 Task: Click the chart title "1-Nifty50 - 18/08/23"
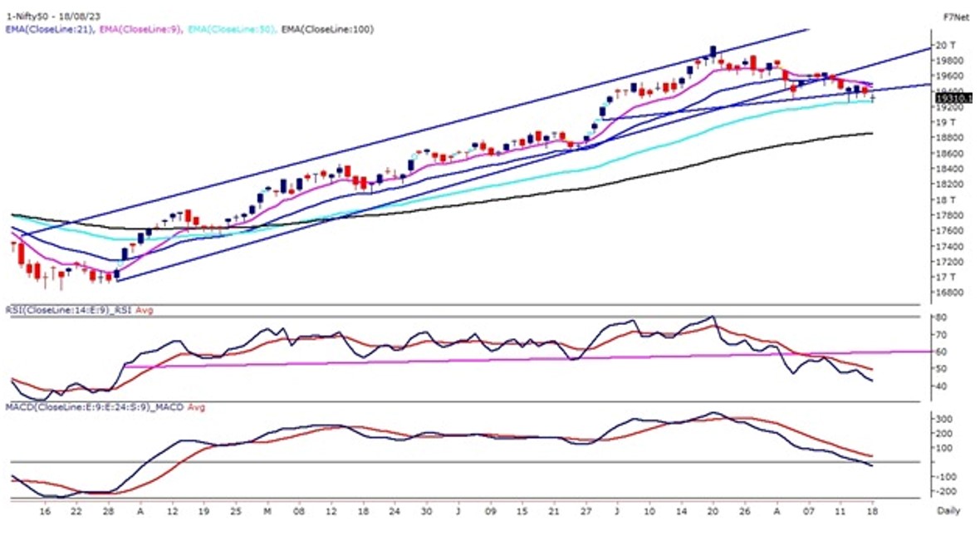pyautogui.click(x=52, y=17)
